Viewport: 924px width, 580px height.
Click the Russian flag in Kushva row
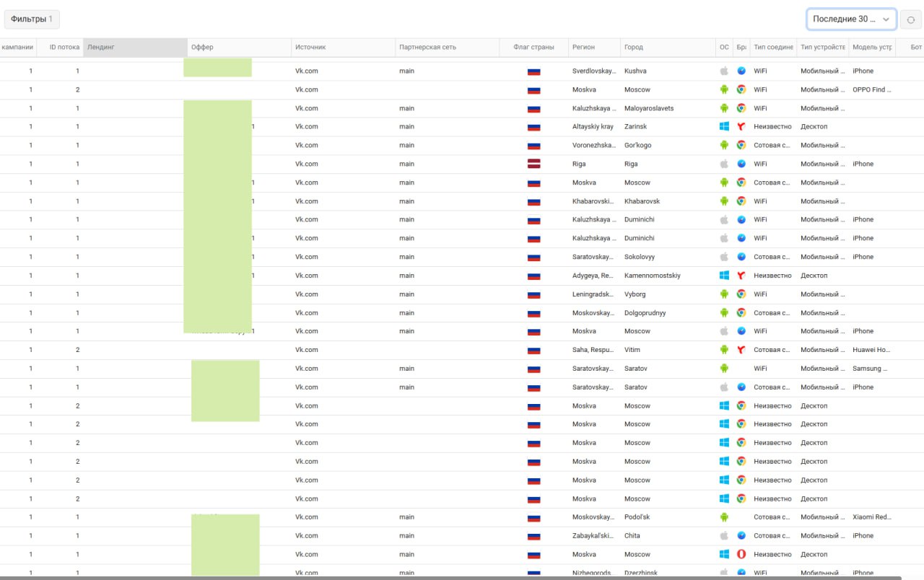534,71
